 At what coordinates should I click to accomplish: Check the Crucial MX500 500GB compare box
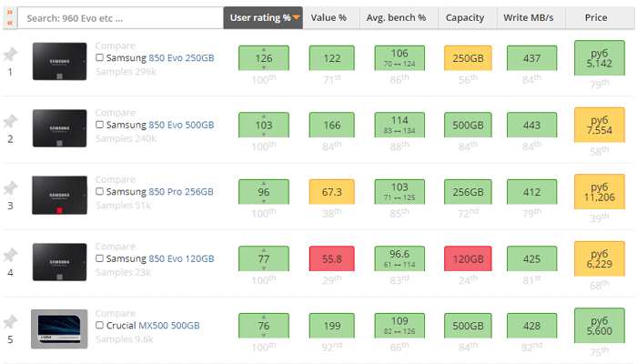tap(100, 326)
